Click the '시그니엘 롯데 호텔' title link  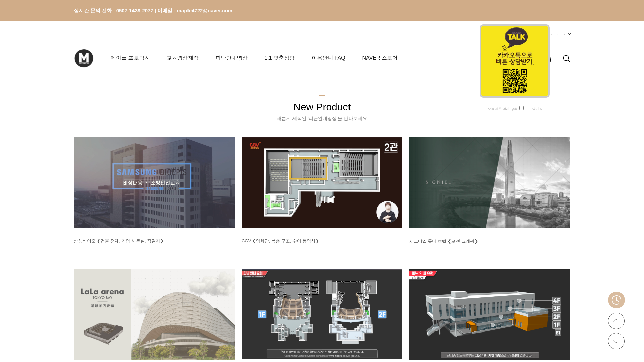tap(443, 241)
